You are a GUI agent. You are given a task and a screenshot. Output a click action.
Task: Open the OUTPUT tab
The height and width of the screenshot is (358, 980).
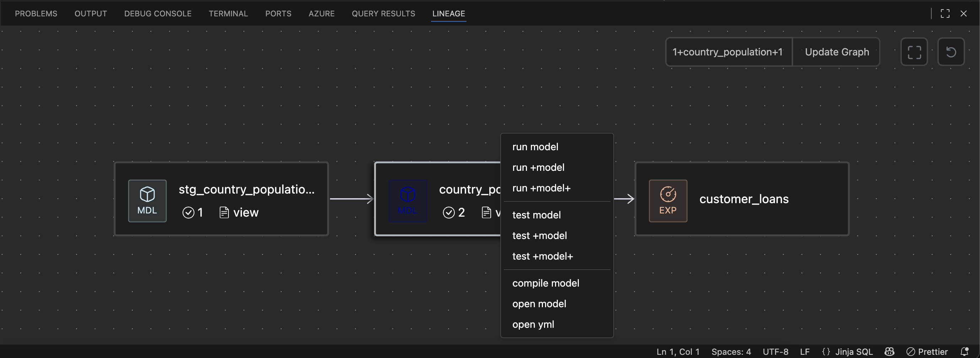pyautogui.click(x=91, y=14)
